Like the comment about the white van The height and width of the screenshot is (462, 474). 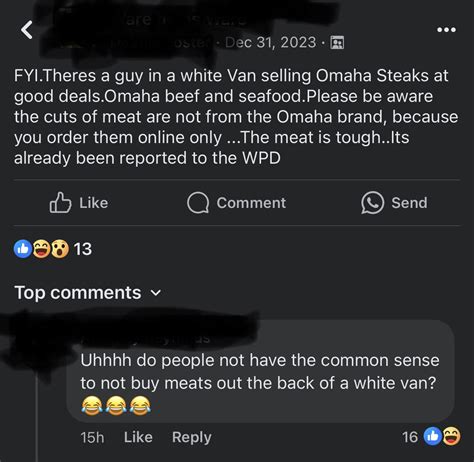click(x=138, y=437)
